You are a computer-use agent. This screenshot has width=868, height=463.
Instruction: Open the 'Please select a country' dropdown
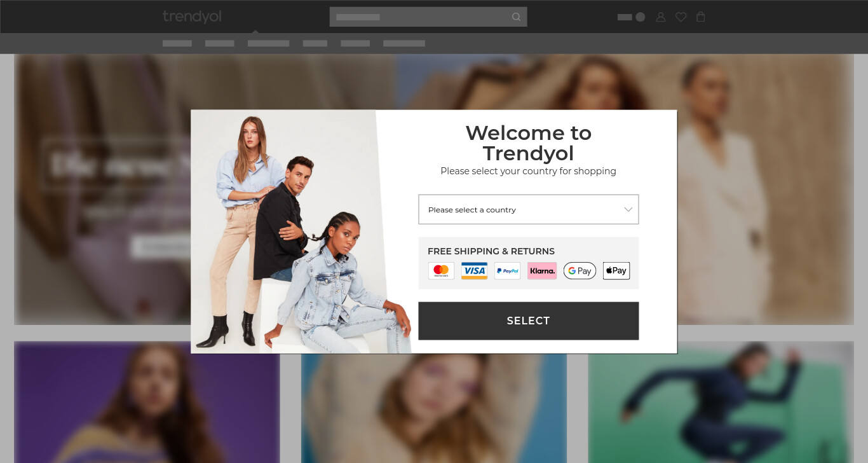click(529, 209)
